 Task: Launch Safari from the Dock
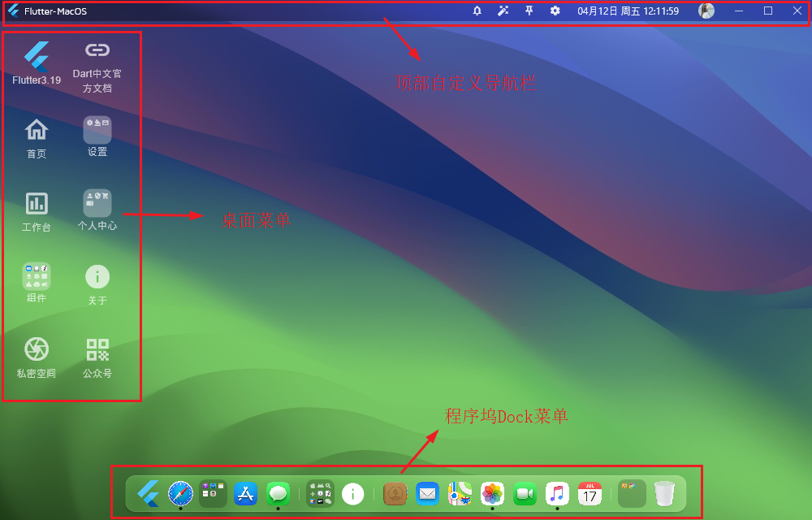pos(181,493)
